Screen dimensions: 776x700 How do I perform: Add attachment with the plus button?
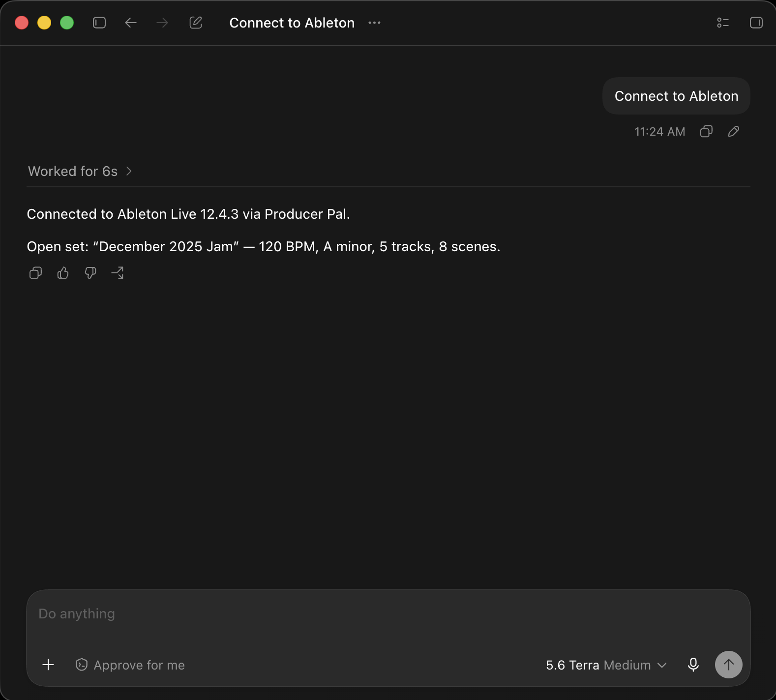(48, 665)
